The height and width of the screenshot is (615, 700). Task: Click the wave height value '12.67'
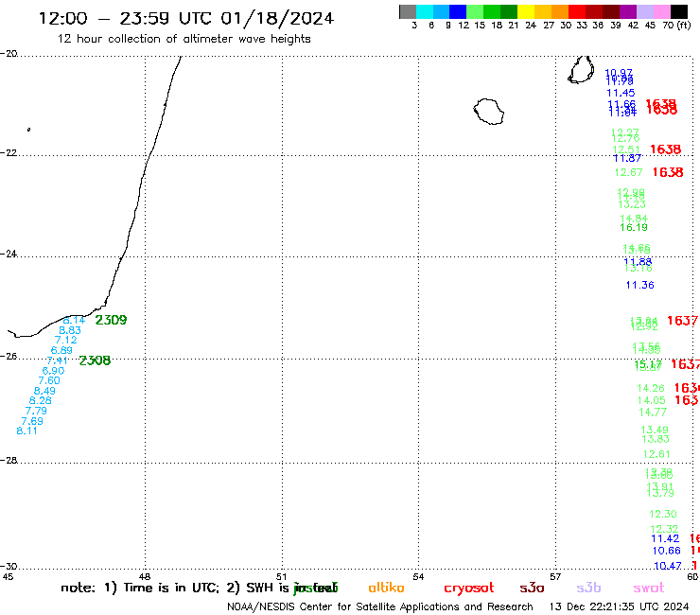[x=628, y=172]
